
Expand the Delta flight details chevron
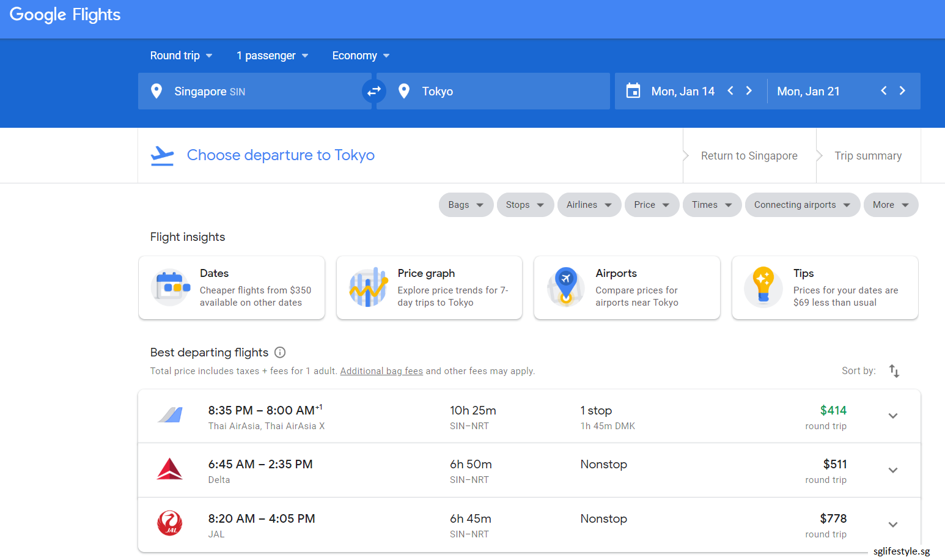[892, 470]
